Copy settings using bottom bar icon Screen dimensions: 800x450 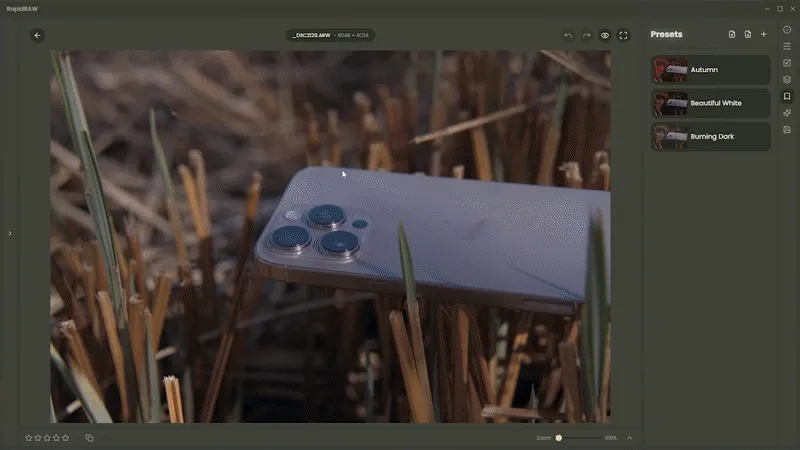(x=89, y=438)
